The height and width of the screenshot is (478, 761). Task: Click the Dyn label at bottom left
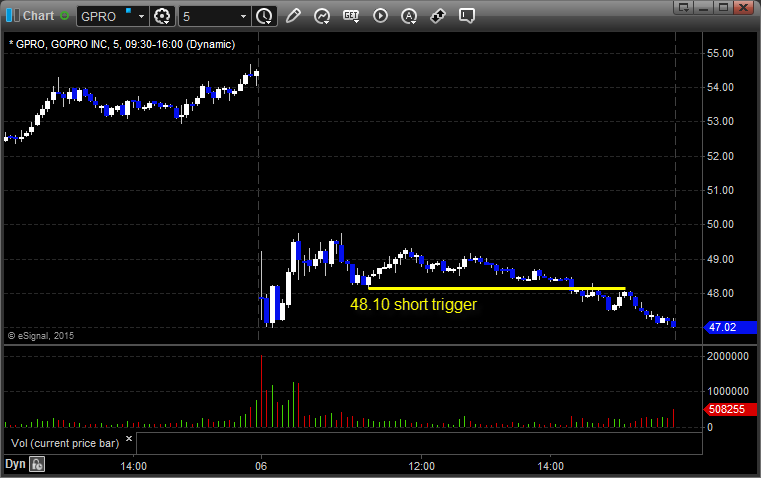[x=15, y=464]
